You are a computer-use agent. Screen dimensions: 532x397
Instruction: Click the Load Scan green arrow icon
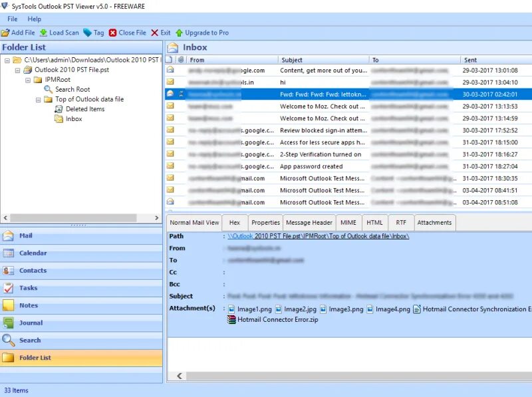43,33
